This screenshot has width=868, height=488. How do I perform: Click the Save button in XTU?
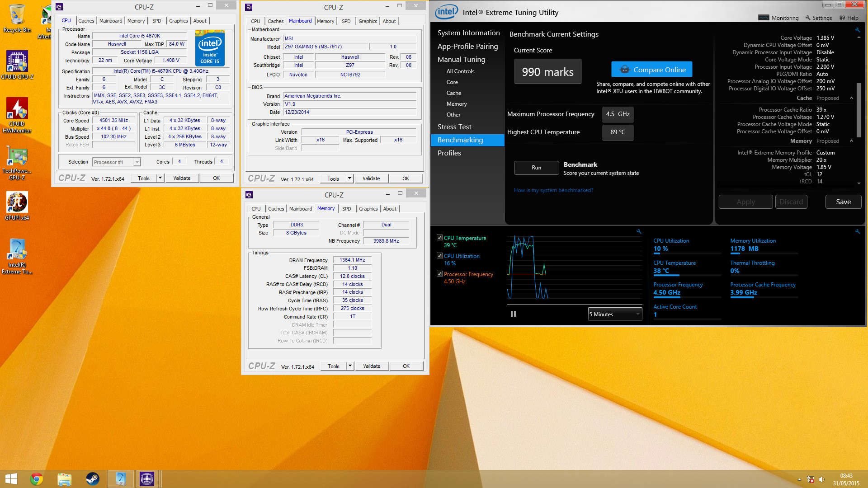[x=843, y=202]
